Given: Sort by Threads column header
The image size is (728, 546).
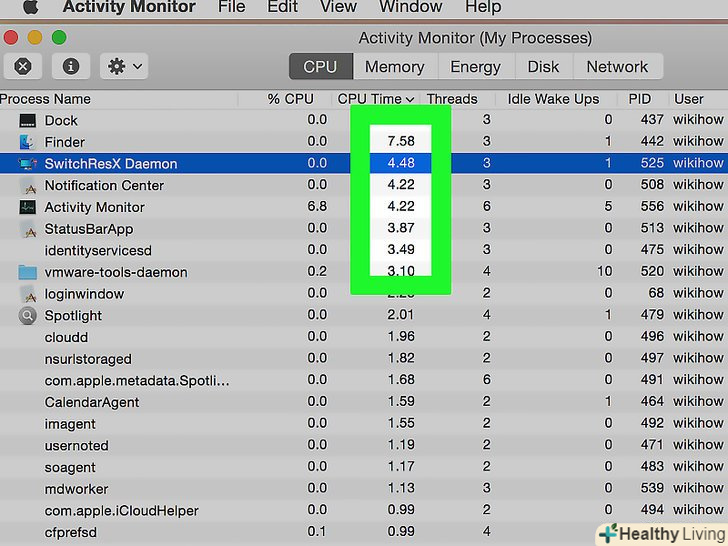Looking at the screenshot, I should tap(452, 99).
